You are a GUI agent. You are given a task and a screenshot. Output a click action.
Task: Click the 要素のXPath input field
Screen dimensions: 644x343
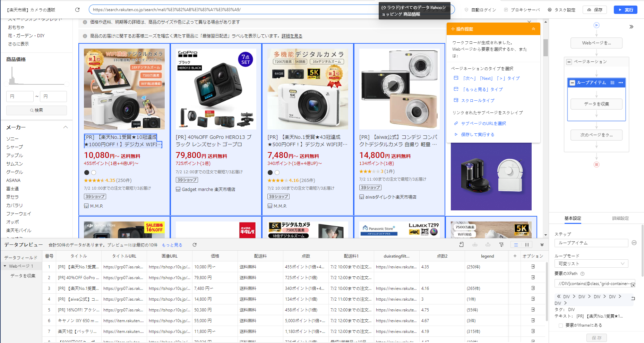point(595,284)
